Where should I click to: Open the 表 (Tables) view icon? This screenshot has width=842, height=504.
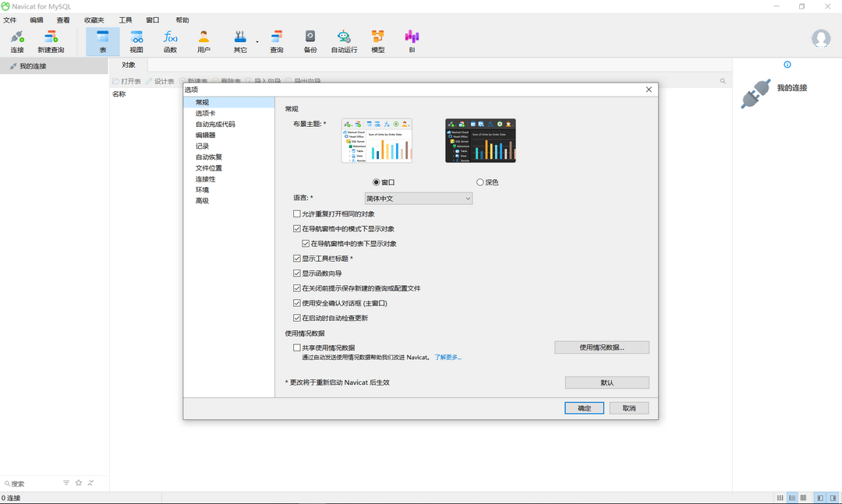(x=102, y=41)
